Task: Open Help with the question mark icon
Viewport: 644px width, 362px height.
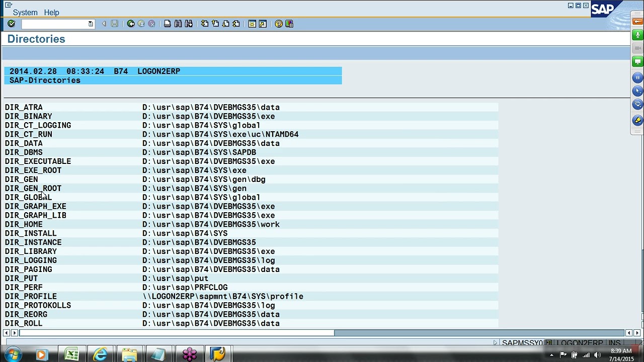Action: (x=279, y=24)
